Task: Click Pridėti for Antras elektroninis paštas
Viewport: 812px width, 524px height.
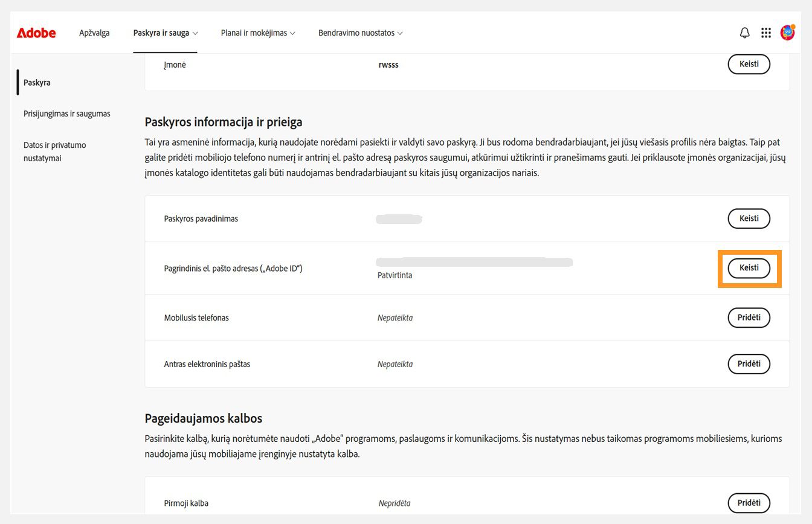Action: click(x=749, y=364)
